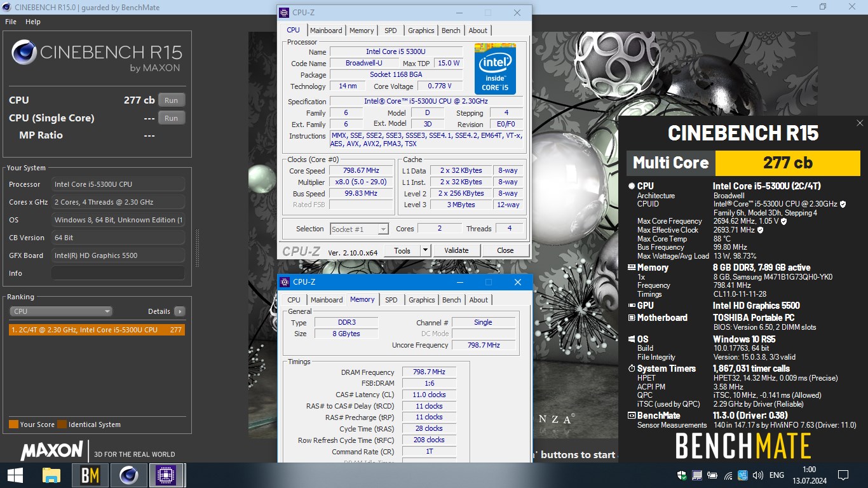The image size is (868, 488).
Task: Click the network tray icon
Action: [697, 475]
